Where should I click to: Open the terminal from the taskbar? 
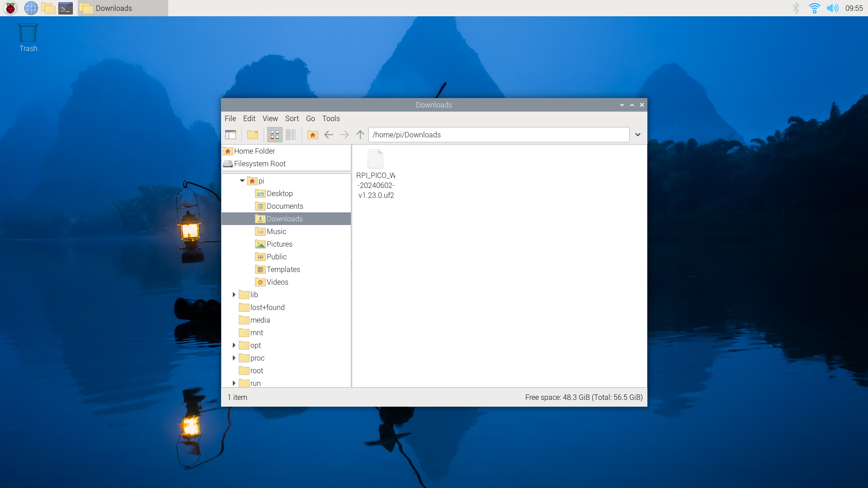pos(66,8)
